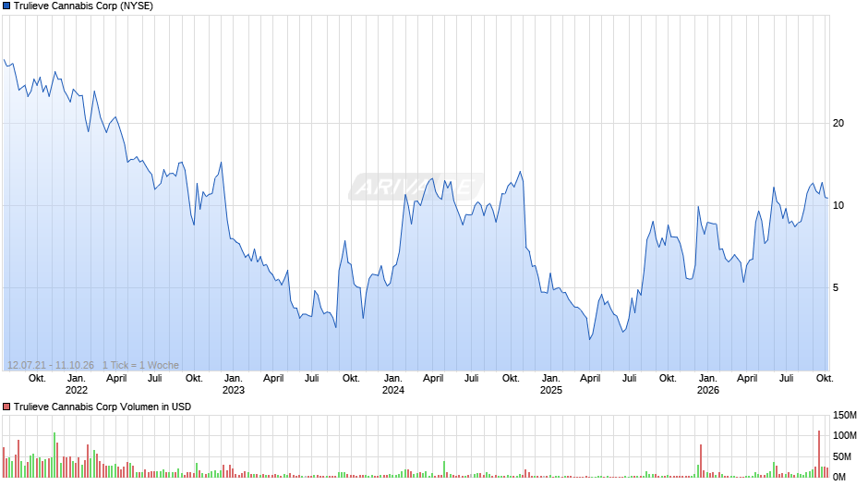Click the Trulieve Cannabis Corp (NYSE) title
This screenshot has width=868, height=486.
click(83, 6)
